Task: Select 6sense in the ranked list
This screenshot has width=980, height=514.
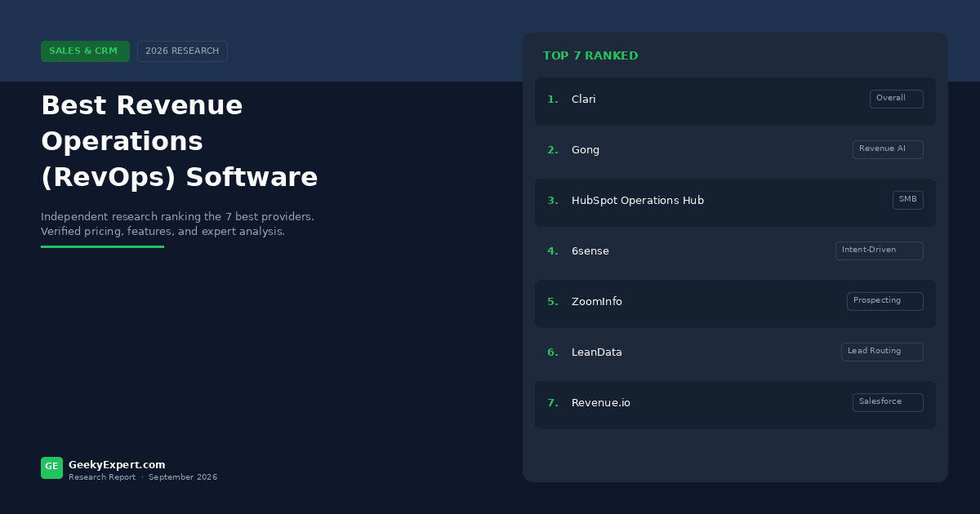Action: point(735,251)
